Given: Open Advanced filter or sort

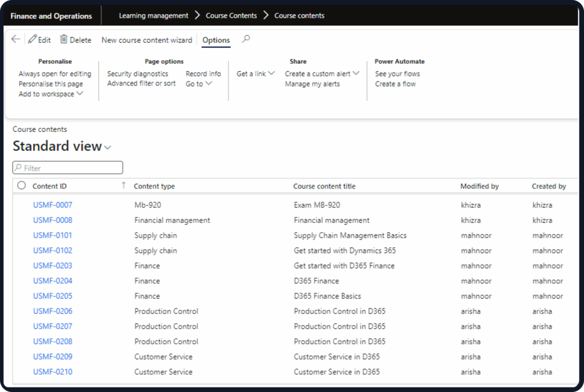Looking at the screenshot, I should [141, 83].
